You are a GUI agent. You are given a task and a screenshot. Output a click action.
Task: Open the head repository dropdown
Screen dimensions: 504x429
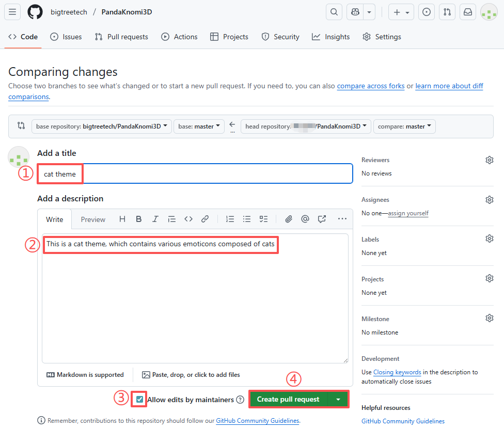(x=306, y=126)
